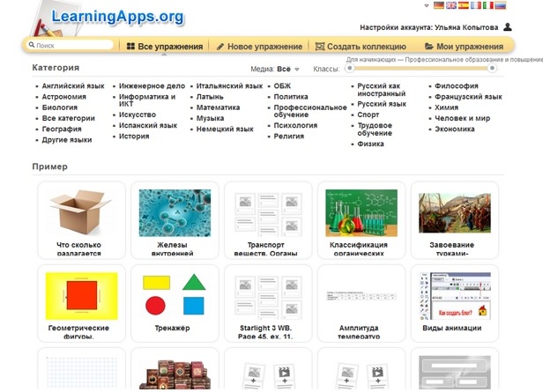Open the Психология category
The height and width of the screenshot is (392, 543).
(295, 125)
